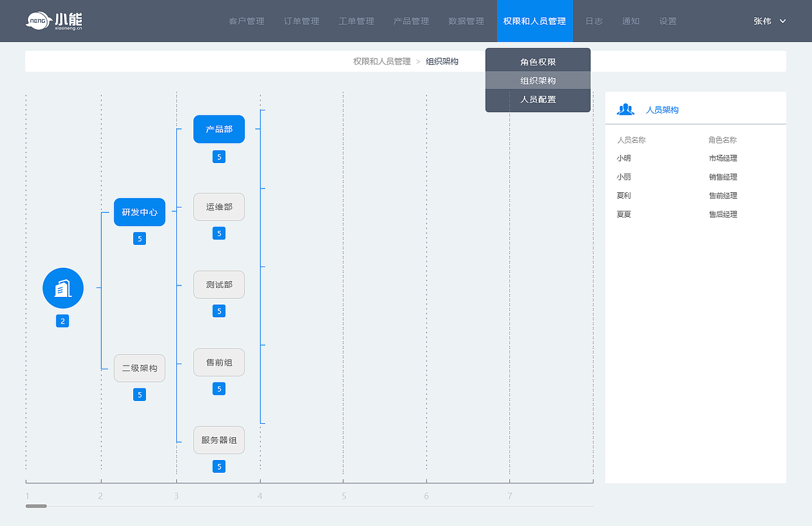Open the 张伟 user dropdown arrow

(783, 21)
